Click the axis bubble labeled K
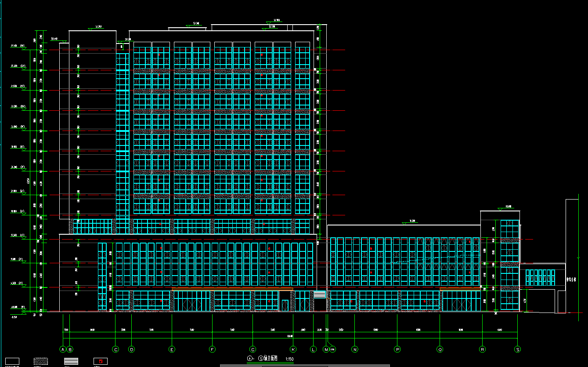Screen dimensions: 588x367 293,349
